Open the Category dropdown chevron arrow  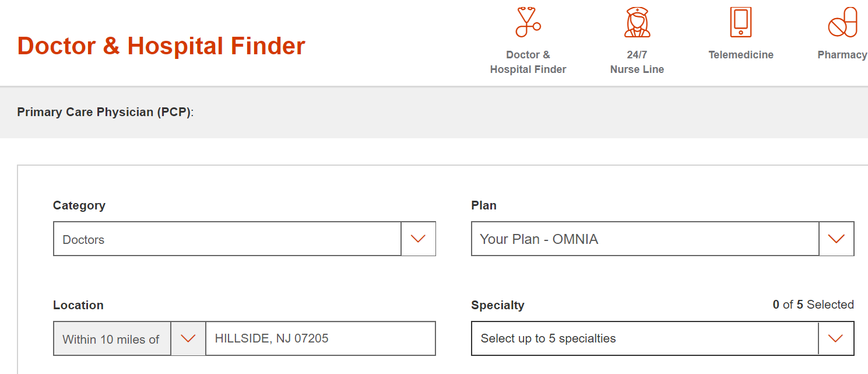point(418,239)
